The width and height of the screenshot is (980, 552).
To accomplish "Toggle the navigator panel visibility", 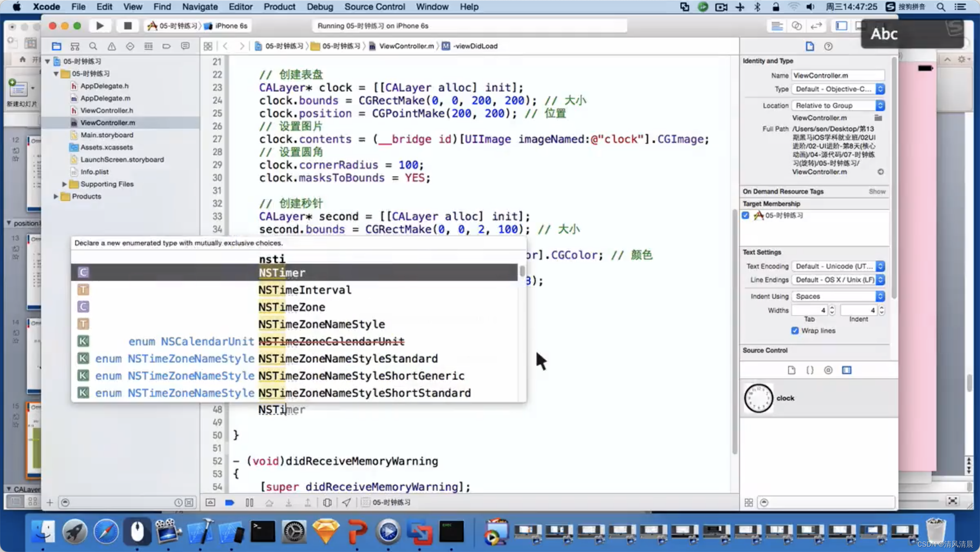I will pos(842,26).
